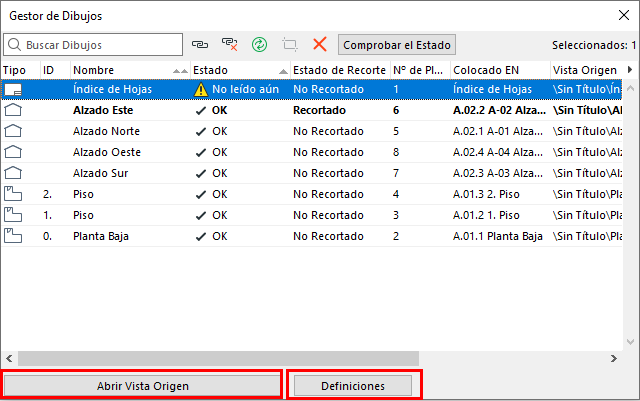Click the Link Drawing chain icon
Viewport: 640px width, 401px height.
(200, 44)
